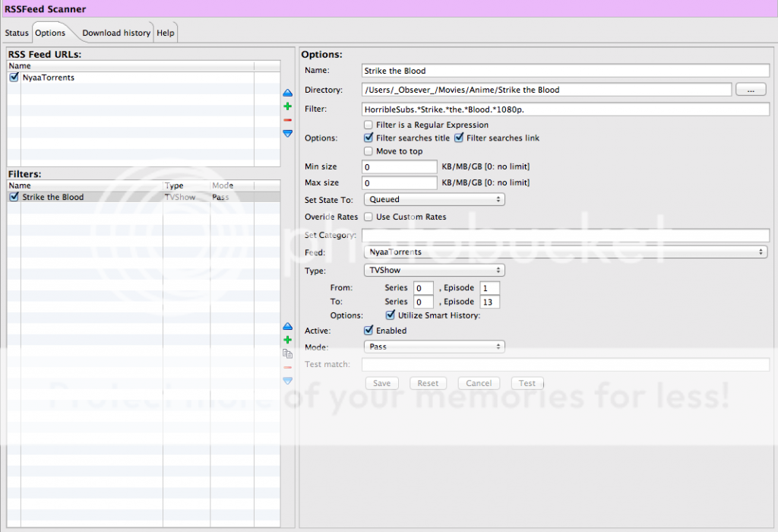The height and width of the screenshot is (532, 778).
Task: Enable 'Filter is a Regular Expression' checkbox
Action: [368, 125]
